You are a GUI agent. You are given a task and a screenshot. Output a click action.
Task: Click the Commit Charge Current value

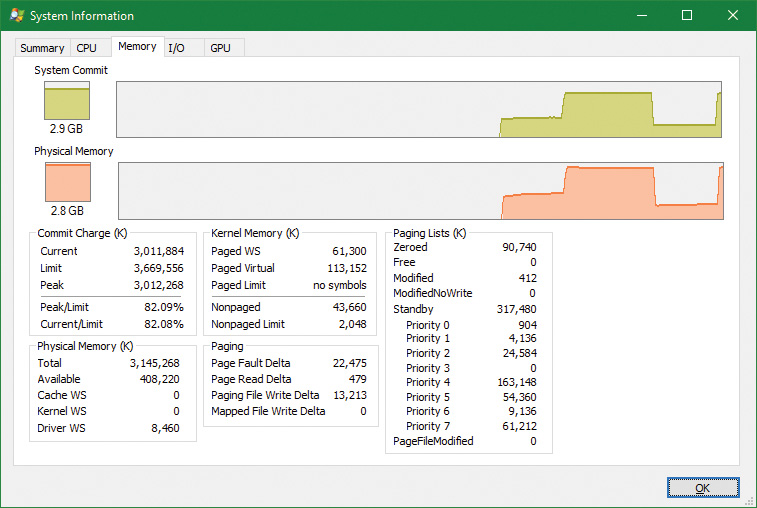(159, 251)
